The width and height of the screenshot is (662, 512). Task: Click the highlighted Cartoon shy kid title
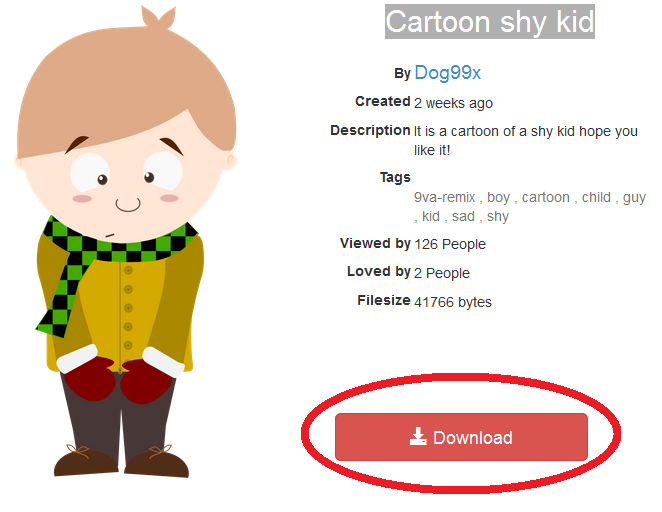490,22
